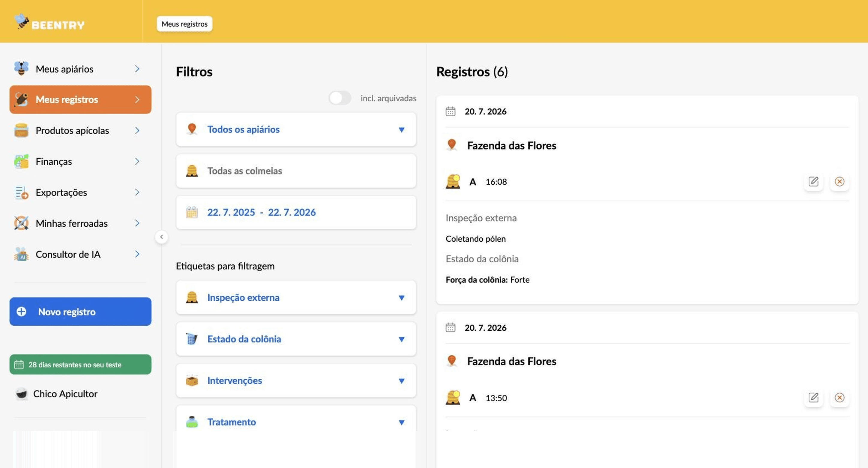Viewport: 868px width, 468px height.
Task: Click the first Fazenda das Flores title
Action: click(511, 145)
